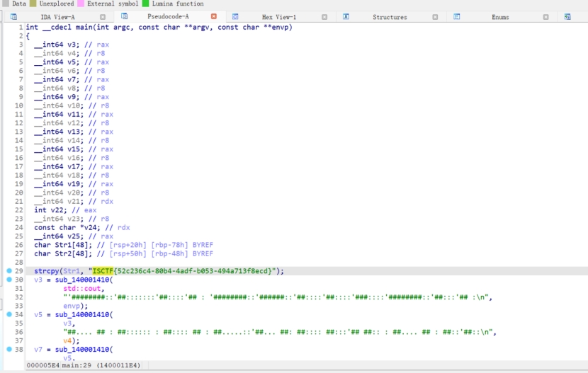This screenshot has width=588, height=373.
Task: Click the std::cout argument on line 31
Action: click(x=82, y=288)
